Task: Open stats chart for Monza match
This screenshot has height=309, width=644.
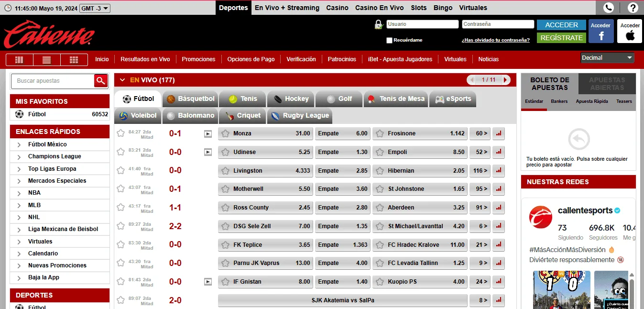Action: tap(499, 133)
